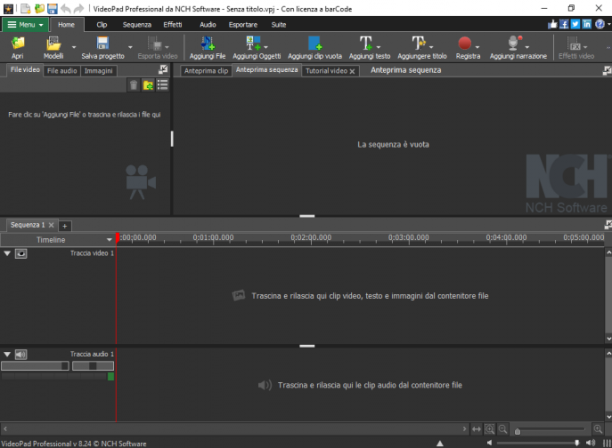
Task: Start recording with the Registra icon
Action: pos(464,44)
